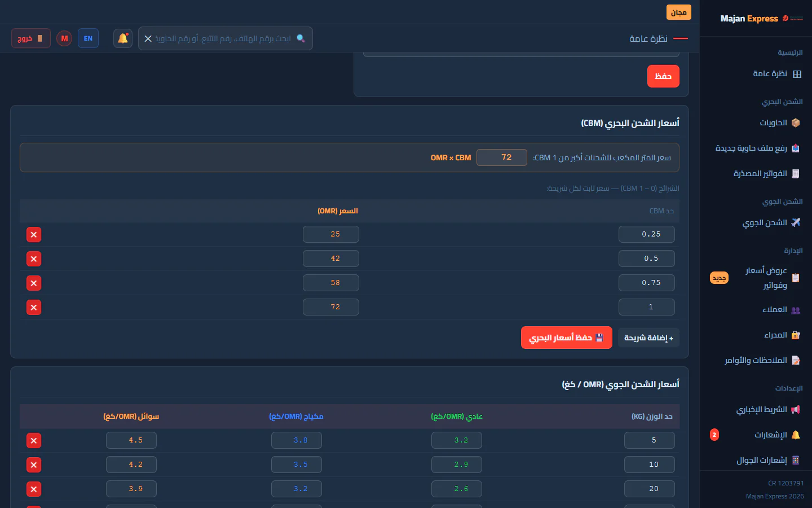Click the megaphone icon beside الشريط الإخباري
Image resolution: width=812 pixels, height=508 pixels.
tap(796, 409)
